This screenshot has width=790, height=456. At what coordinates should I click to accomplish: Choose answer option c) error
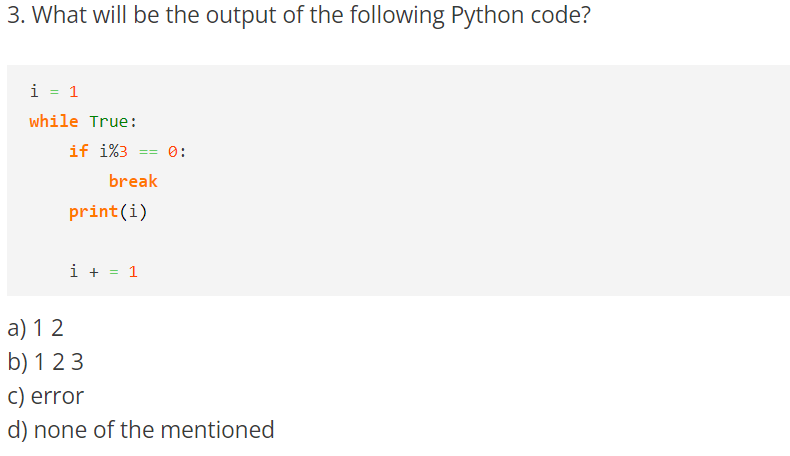click(45, 396)
